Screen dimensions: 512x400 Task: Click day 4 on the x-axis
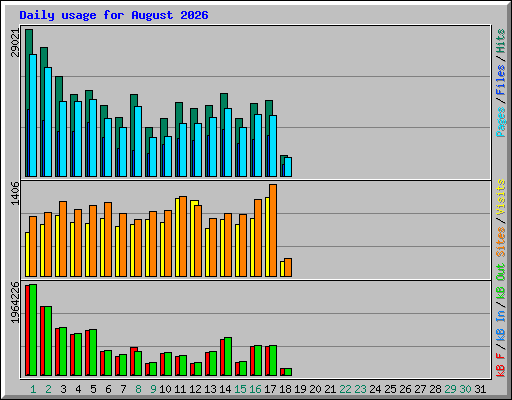[78, 389]
